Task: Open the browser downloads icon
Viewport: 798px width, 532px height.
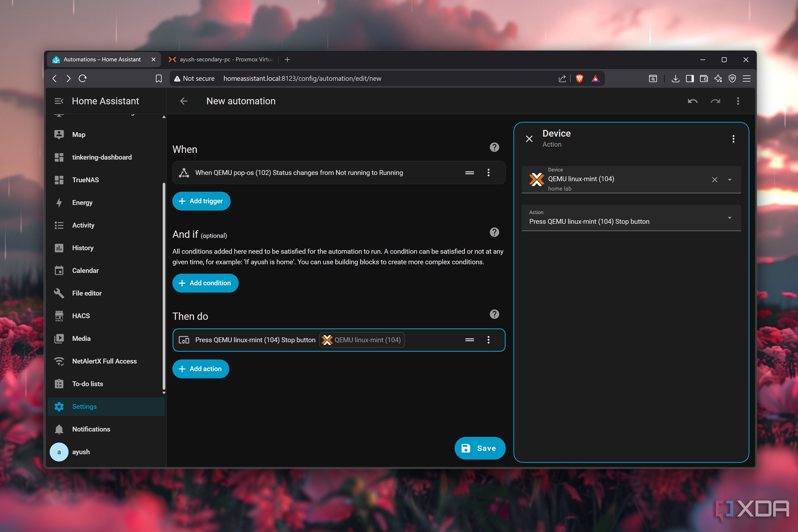Action: point(675,78)
